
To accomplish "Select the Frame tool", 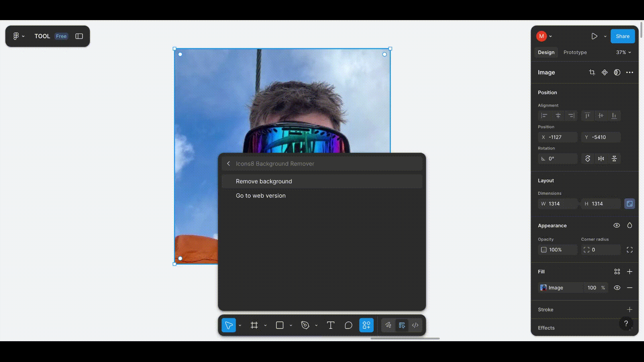I will [x=254, y=325].
